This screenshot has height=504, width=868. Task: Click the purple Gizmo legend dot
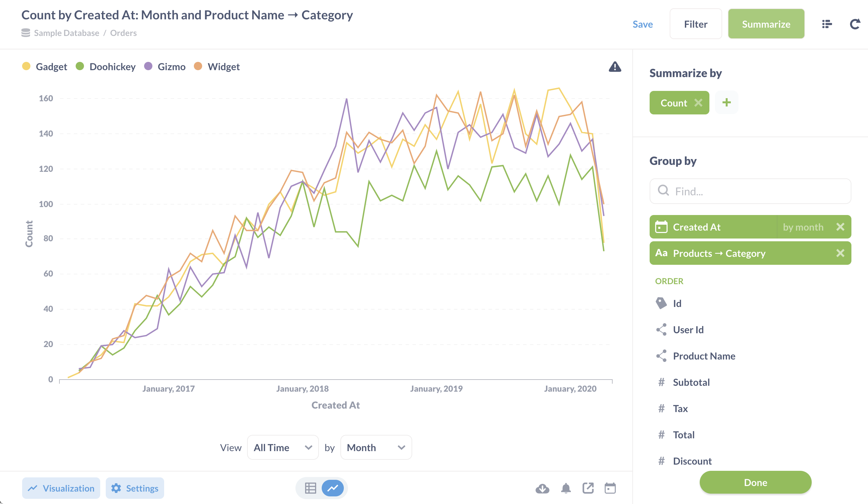click(x=148, y=66)
